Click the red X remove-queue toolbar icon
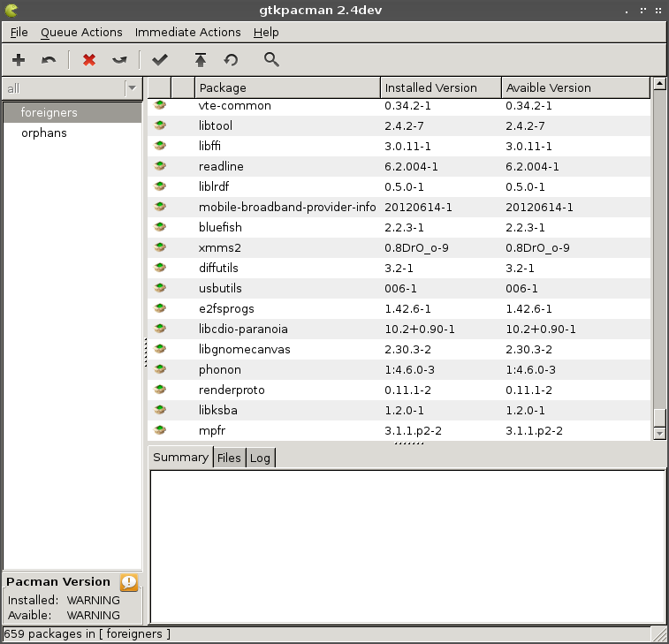This screenshot has height=644, width=669. (89, 60)
